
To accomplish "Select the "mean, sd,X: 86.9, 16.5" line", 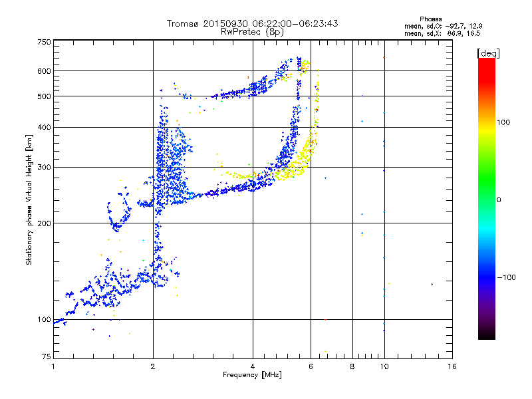I will [x=442, y=33].
